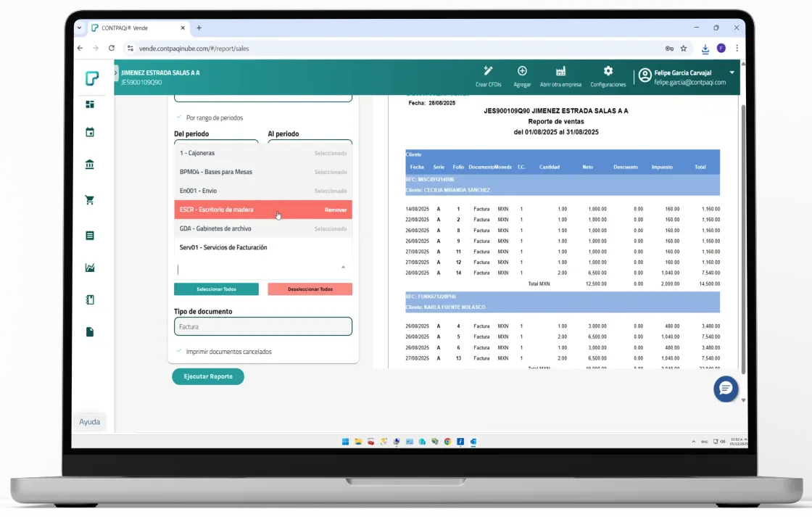Close the CONTPAQi Vende tab
The width and height of the screenshot is (812, 517).
point(183,28)
